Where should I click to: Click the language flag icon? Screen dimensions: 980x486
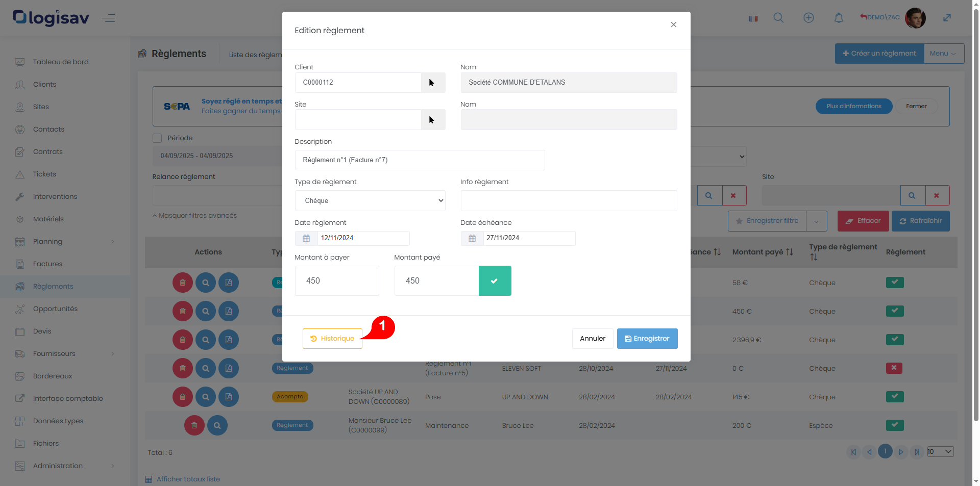753,18
